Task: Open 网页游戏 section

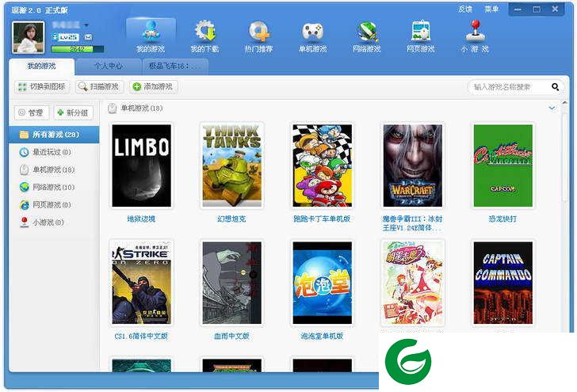Action: coord(421,36)
